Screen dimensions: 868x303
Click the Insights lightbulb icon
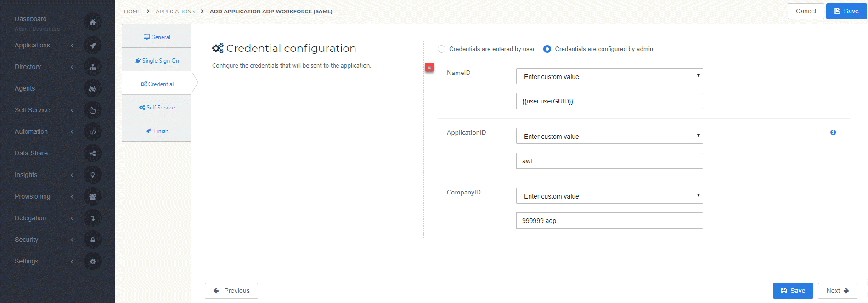tap(93, 175)
